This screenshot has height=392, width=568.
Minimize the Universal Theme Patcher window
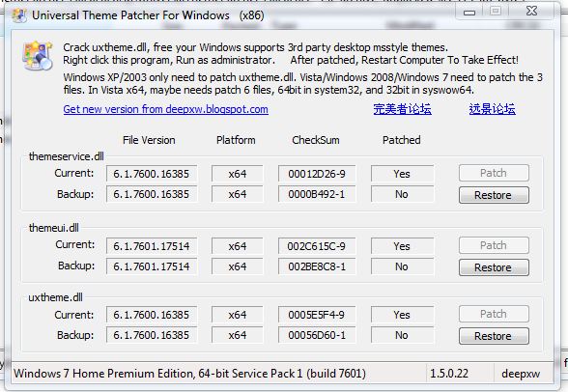[469, 13]
